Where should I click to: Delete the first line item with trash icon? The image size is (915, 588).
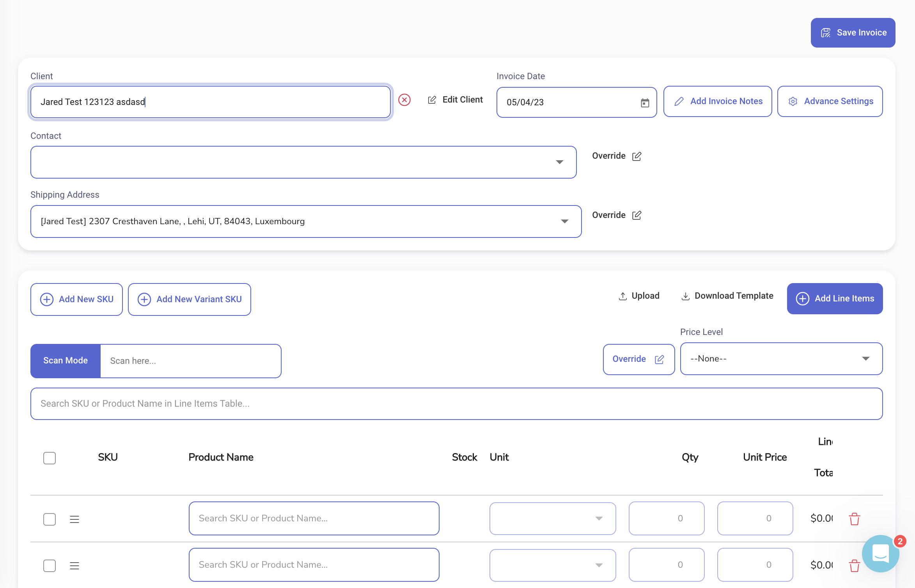coord(854,519)
